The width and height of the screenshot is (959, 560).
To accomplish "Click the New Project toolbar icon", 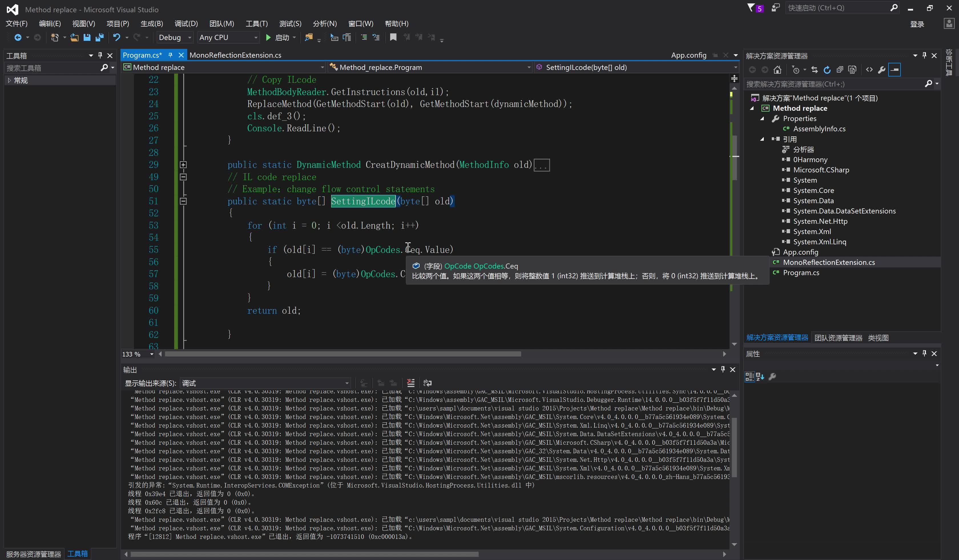I will 55,37.
